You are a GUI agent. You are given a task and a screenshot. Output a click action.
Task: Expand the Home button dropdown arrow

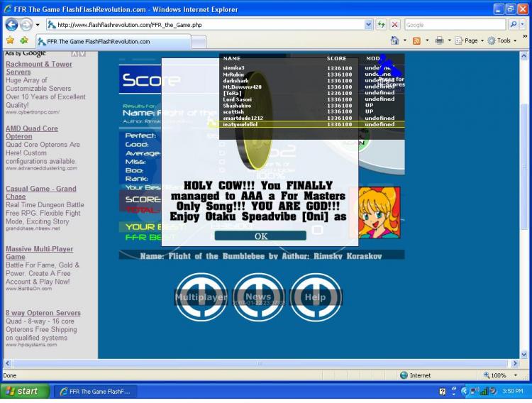(x=405, y=40)
